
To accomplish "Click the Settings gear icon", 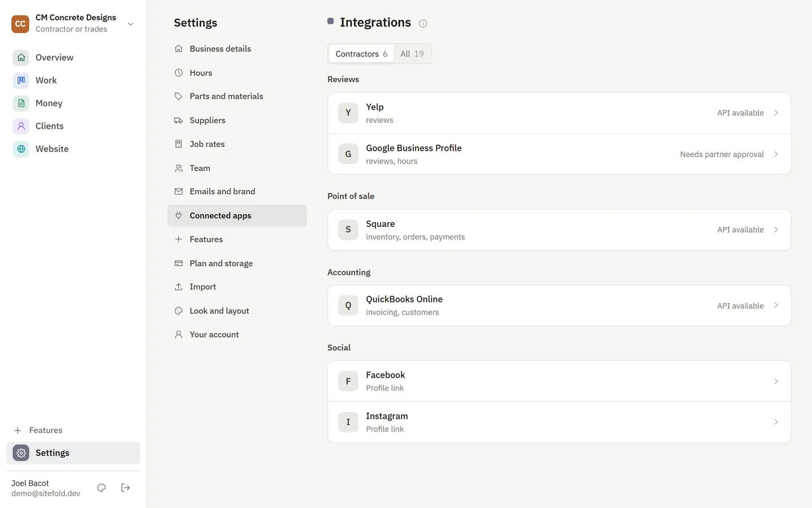I will pyautogui.click(x=21, y=453).
